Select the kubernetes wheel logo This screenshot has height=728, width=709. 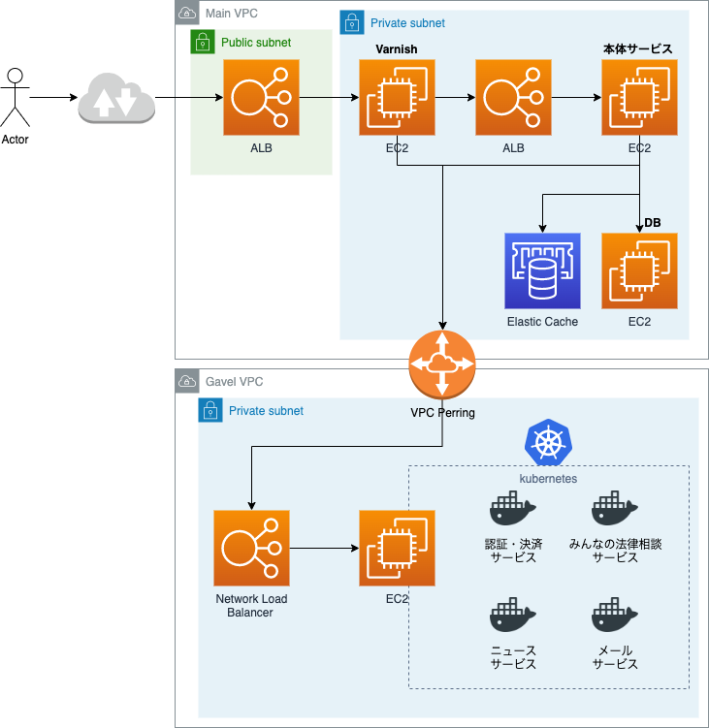[x=548, y=442]
